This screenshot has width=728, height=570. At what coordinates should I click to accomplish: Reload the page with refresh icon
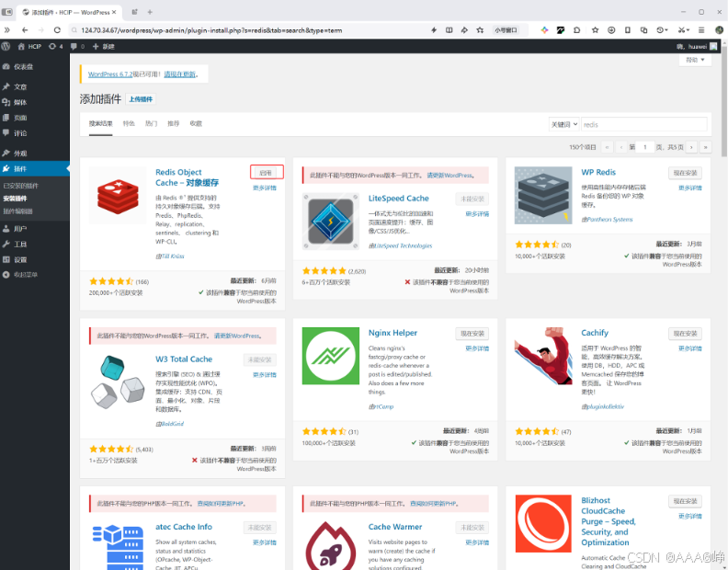click(x=57, y=30)
